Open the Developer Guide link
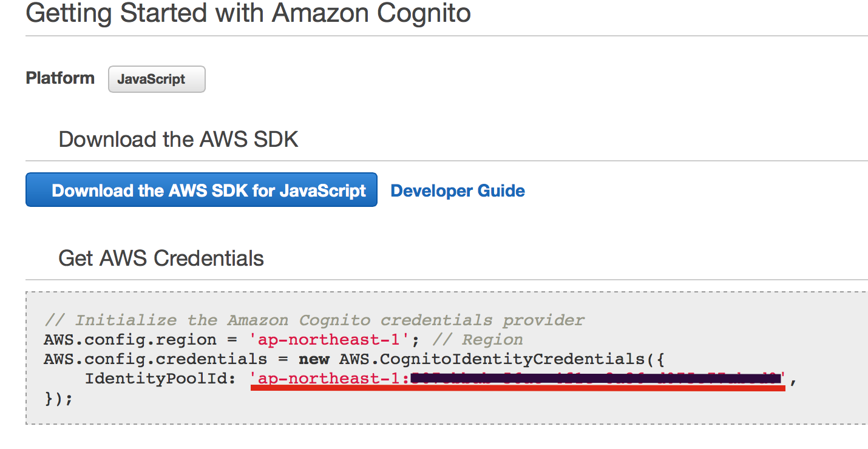Viewport: 868px width, 449px height. point(458,191)
